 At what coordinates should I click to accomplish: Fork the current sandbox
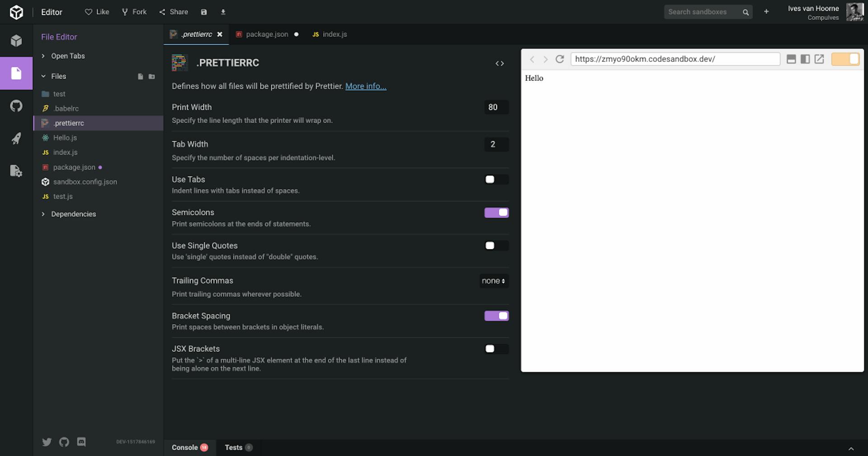click(134, 12)
